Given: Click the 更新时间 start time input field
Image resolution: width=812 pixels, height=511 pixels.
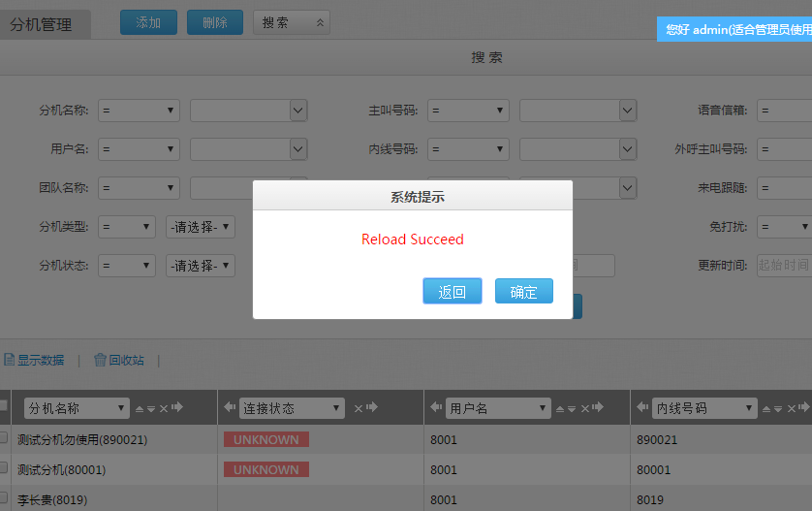Looking at the screenshot, I should 783,266.
